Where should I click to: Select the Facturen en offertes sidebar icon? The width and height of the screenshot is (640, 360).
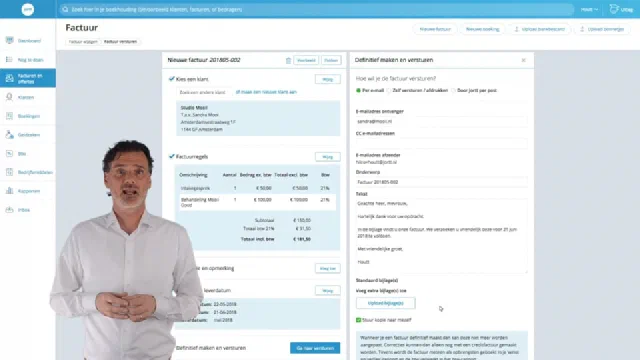tap(9, 78)
